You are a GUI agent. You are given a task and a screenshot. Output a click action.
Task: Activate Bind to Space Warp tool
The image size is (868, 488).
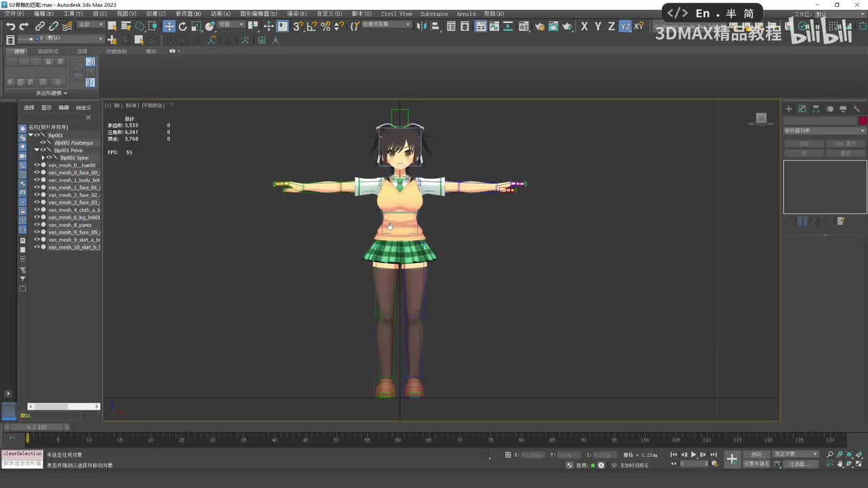tap(67, 26)
